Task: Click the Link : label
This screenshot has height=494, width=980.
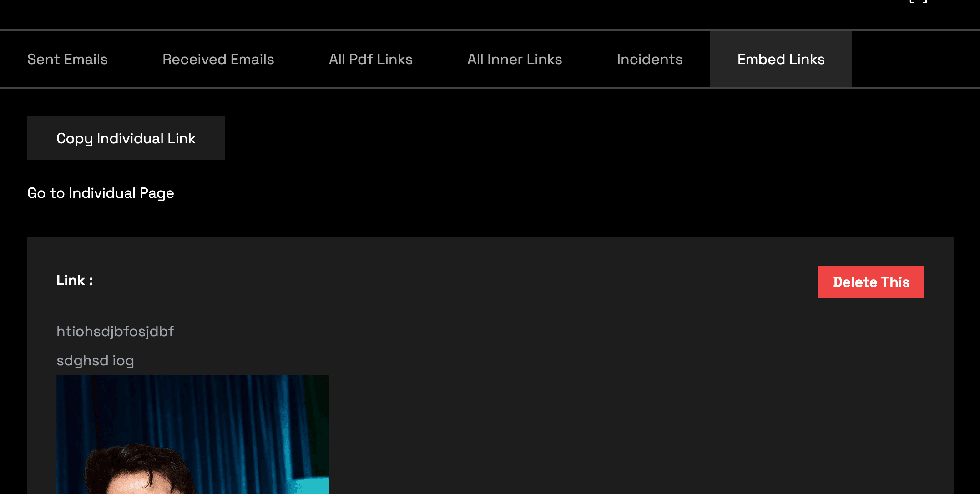Action: [75, 280]
